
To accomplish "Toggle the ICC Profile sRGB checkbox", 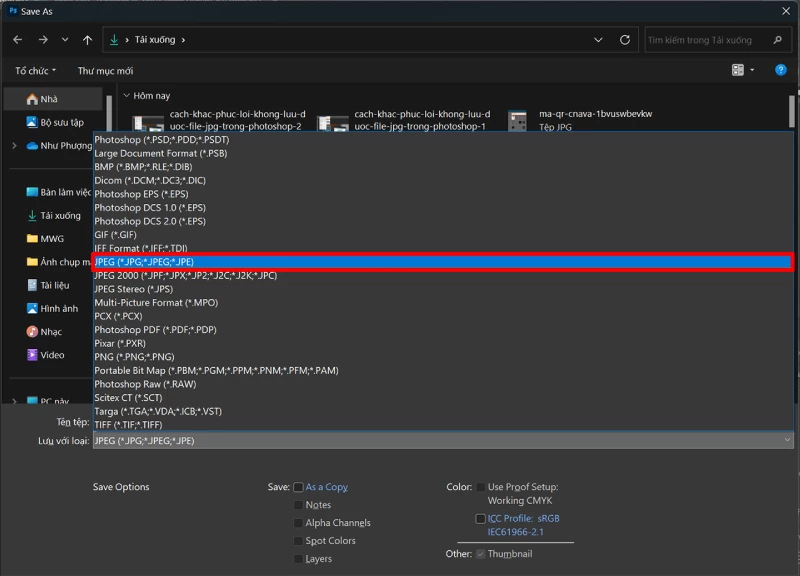I will (x=480, y=519).
